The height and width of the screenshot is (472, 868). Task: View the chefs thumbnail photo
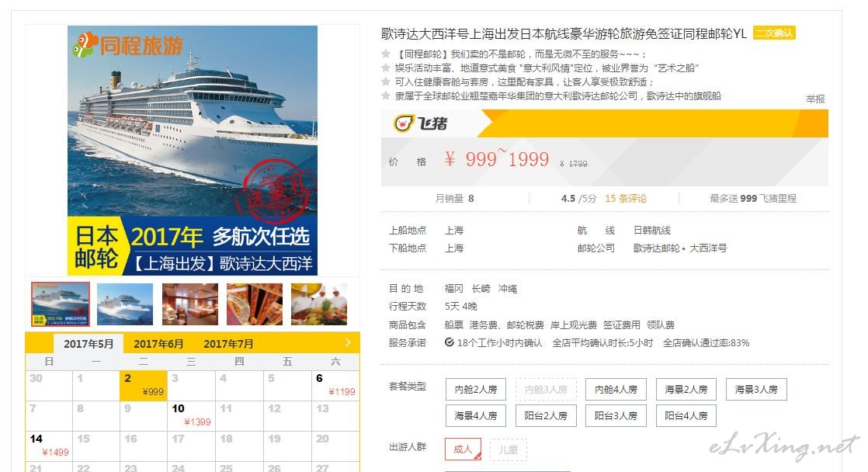[x=319, y=304]
